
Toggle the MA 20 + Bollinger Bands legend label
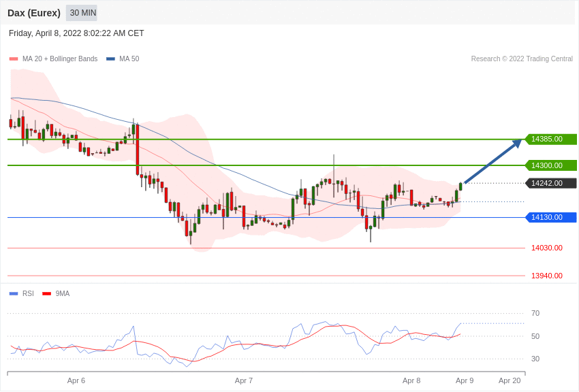(60, 59)
